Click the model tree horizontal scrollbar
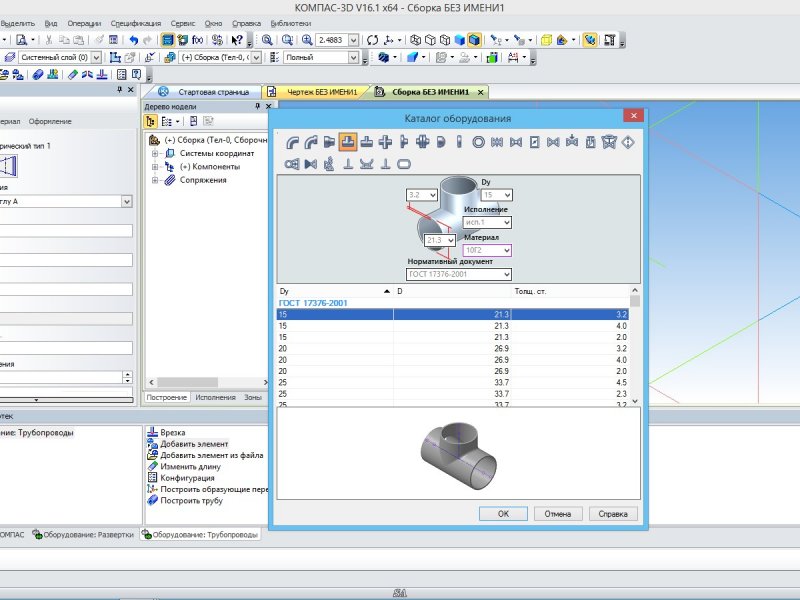Screen dimensions: 800x600 208,382
